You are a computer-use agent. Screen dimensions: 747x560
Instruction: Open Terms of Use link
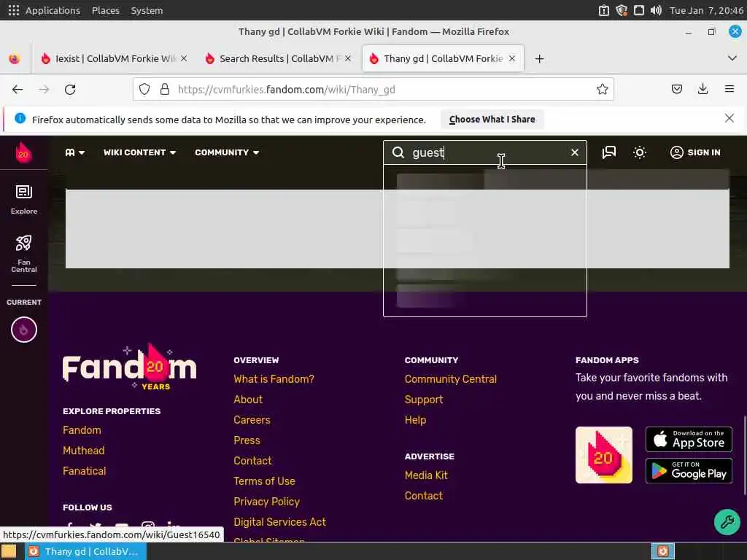[x=264, y=481]
